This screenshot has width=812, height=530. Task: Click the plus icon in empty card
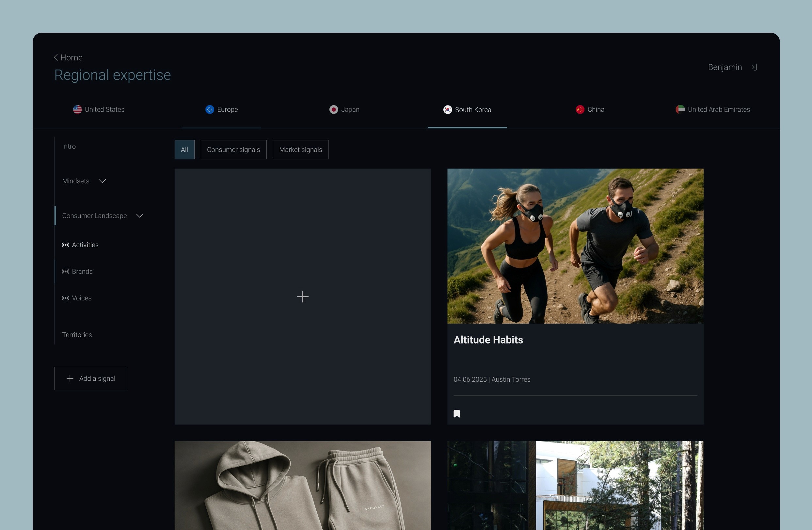303,297
